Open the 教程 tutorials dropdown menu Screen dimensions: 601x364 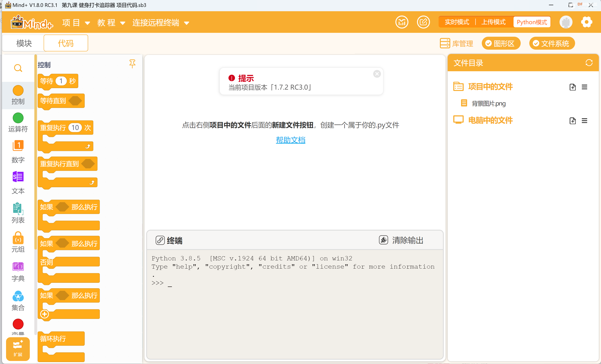pos(111,23)
